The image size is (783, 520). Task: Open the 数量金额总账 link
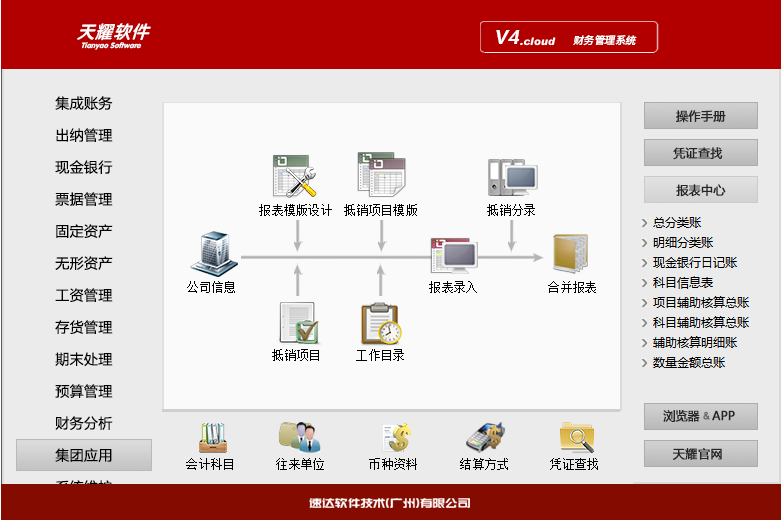click(689, 362)
